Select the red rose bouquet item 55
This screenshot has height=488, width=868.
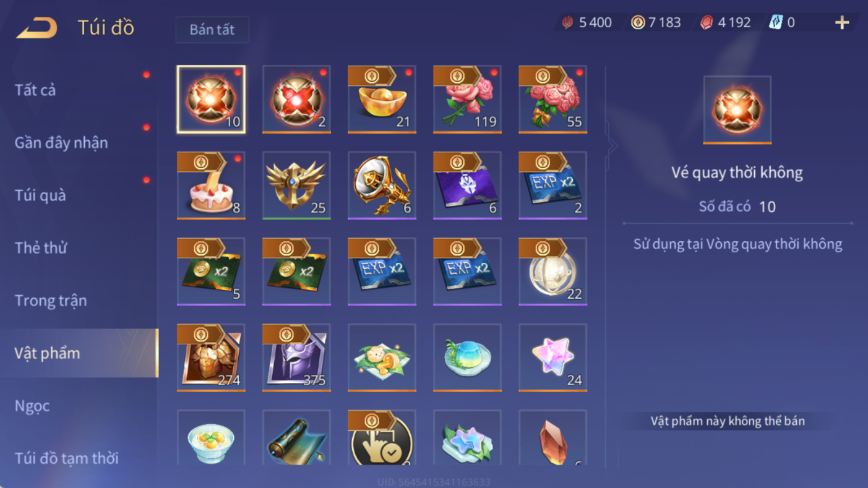[552, 100]
